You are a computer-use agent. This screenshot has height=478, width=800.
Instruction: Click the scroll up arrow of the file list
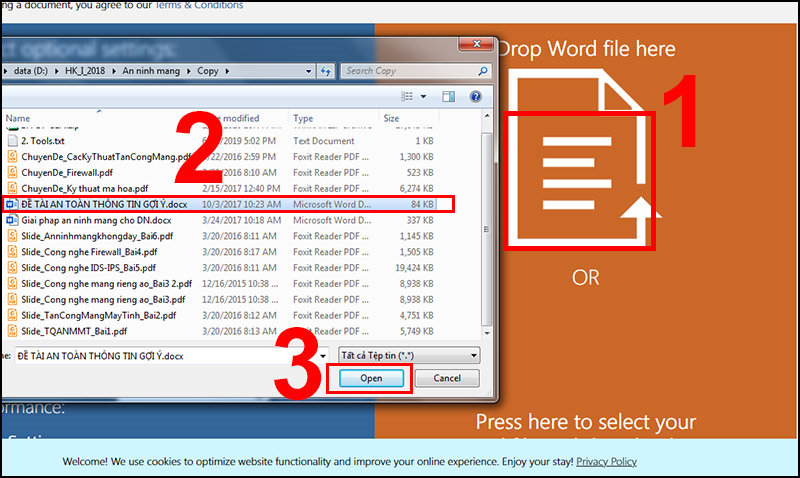[487, 116]
